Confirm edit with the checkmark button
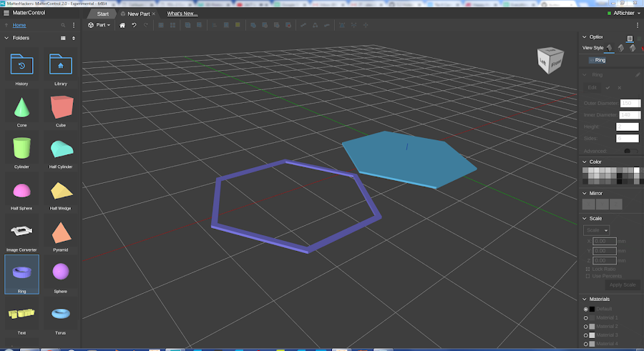 [608, 88]
